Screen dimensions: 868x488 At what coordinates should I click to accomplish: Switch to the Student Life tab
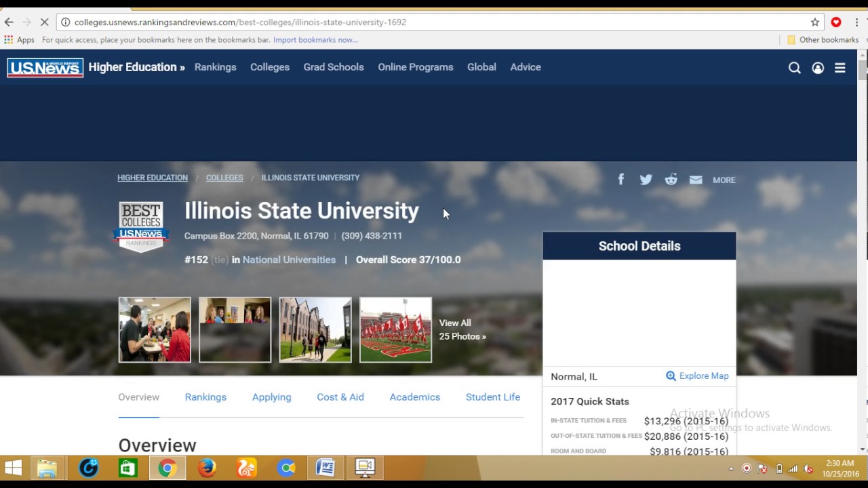pyautogui.click(x=493, y=397)
